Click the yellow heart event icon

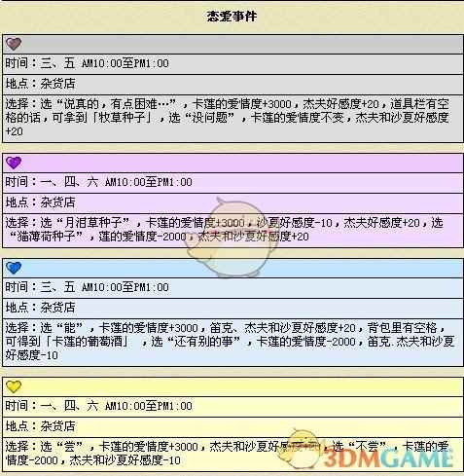pyautogui.click(x=14, y=386)
